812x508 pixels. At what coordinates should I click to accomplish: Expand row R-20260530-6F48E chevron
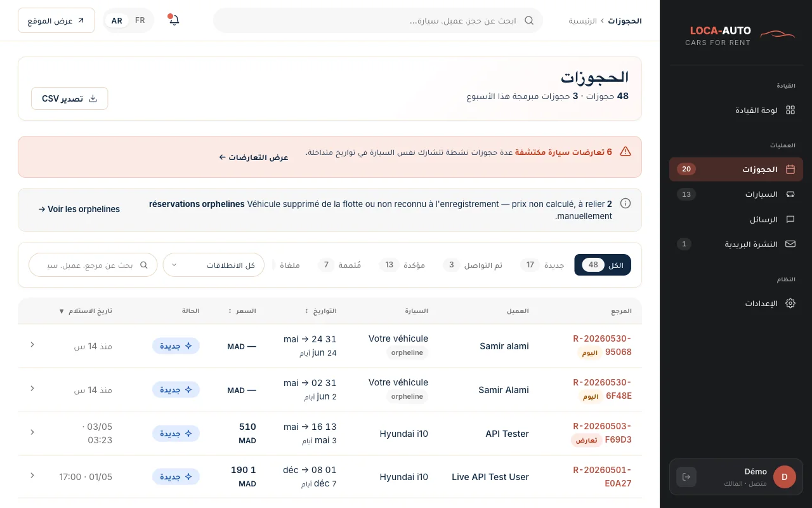coord(32,389)
